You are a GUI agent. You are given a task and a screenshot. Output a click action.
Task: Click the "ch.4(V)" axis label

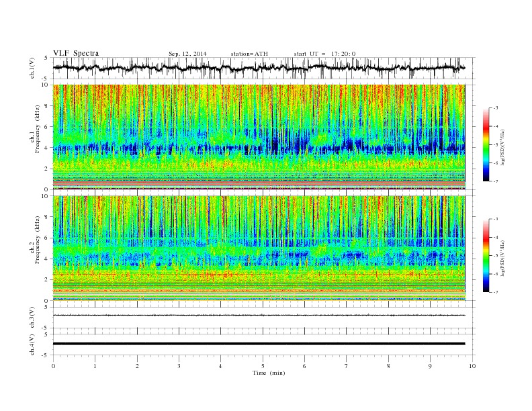(x=32, y=345)
